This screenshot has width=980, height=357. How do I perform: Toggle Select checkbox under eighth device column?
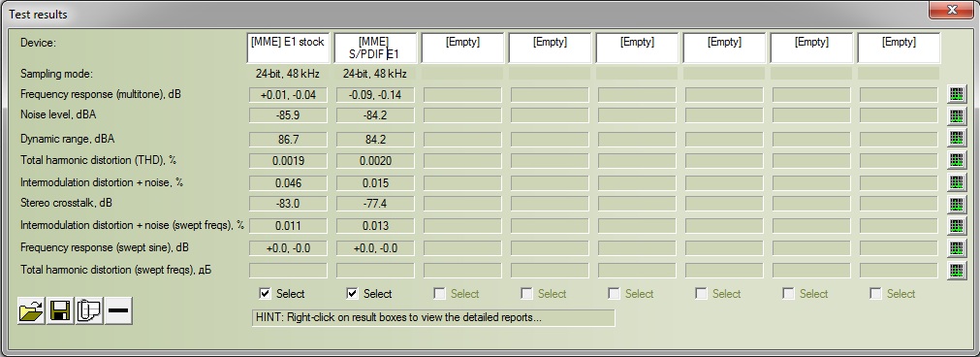(875, 293)
